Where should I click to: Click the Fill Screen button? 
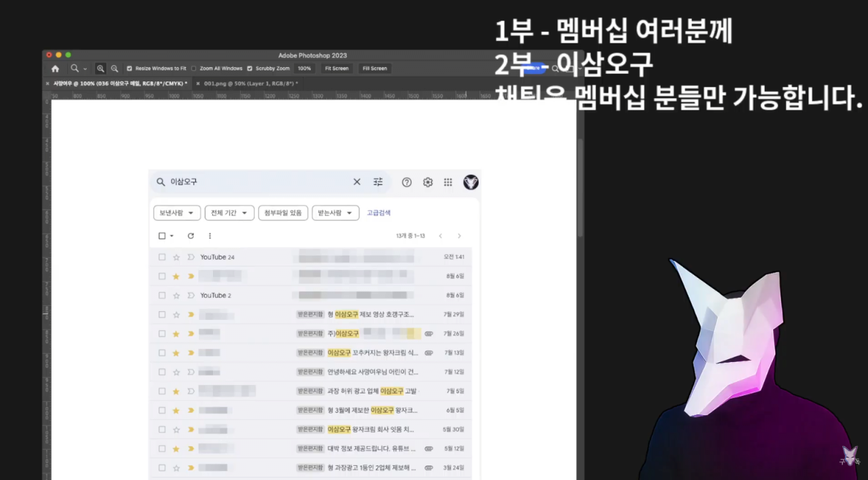click(x=374, y=68)
